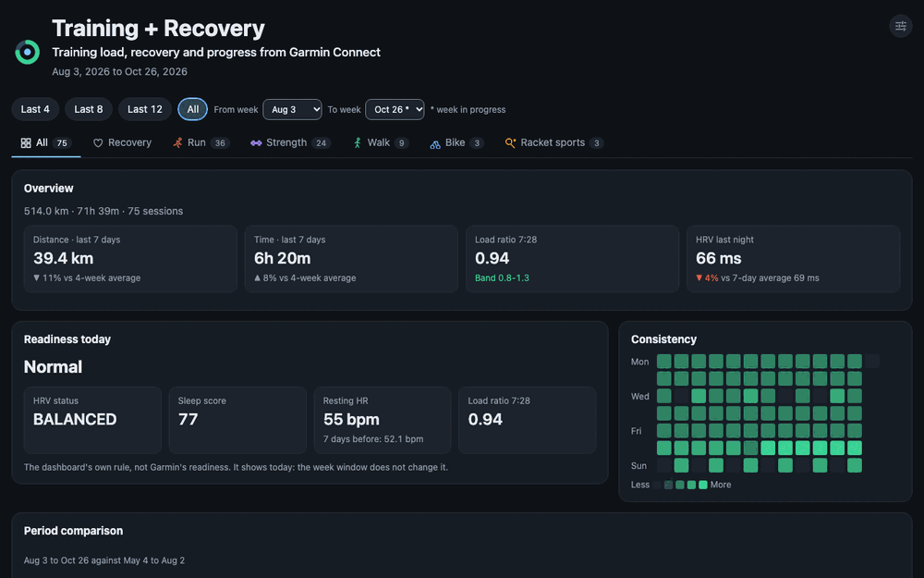Switch to the Walk tab

[x=381, y=142]
